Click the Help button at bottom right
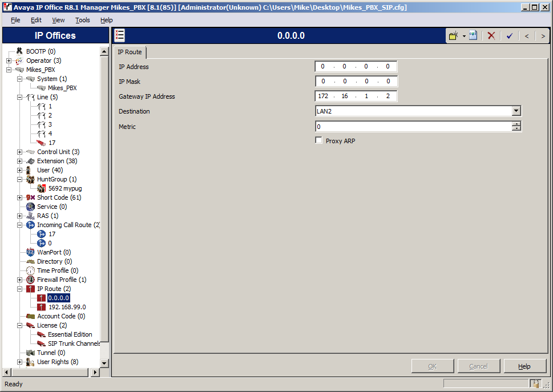553x392 pixels. 524,366
